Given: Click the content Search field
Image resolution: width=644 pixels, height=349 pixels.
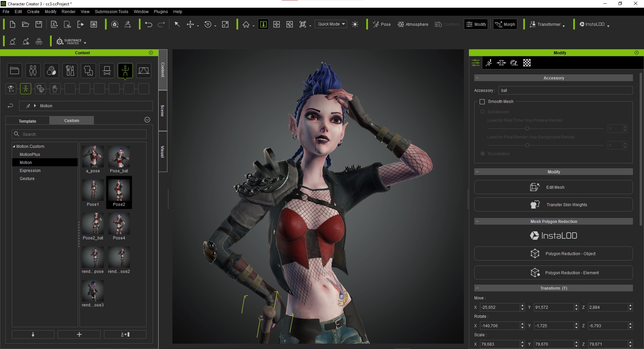Looking at the screenshot, I should [x=79, y=134].
